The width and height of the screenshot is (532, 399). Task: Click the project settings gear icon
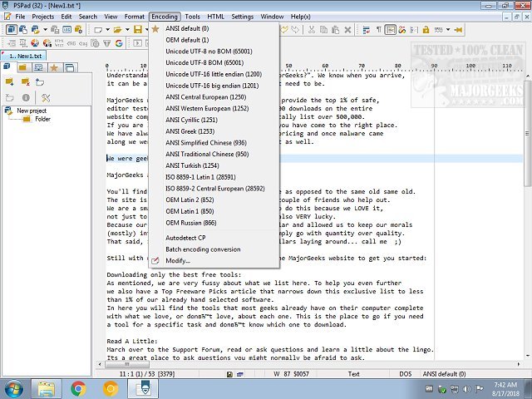pos(78,30)
